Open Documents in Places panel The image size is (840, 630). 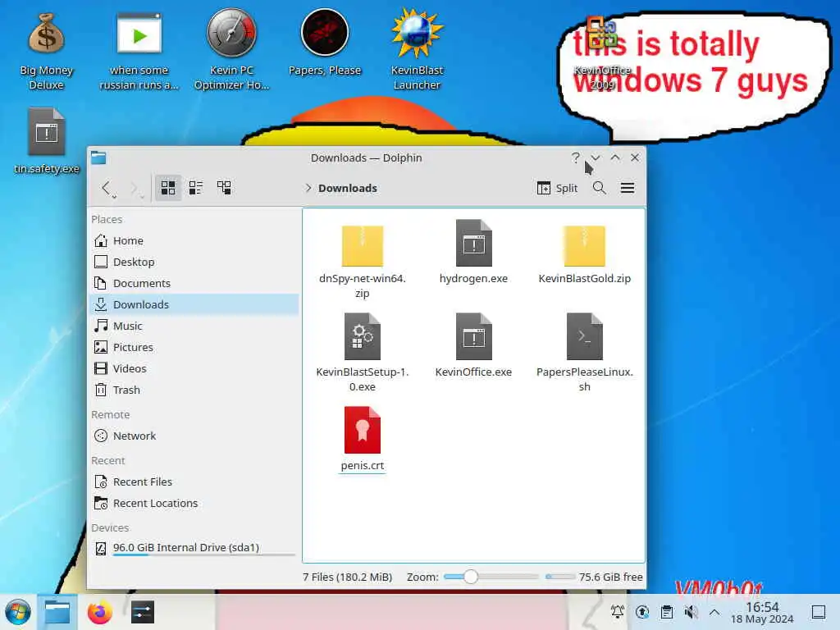194,283
